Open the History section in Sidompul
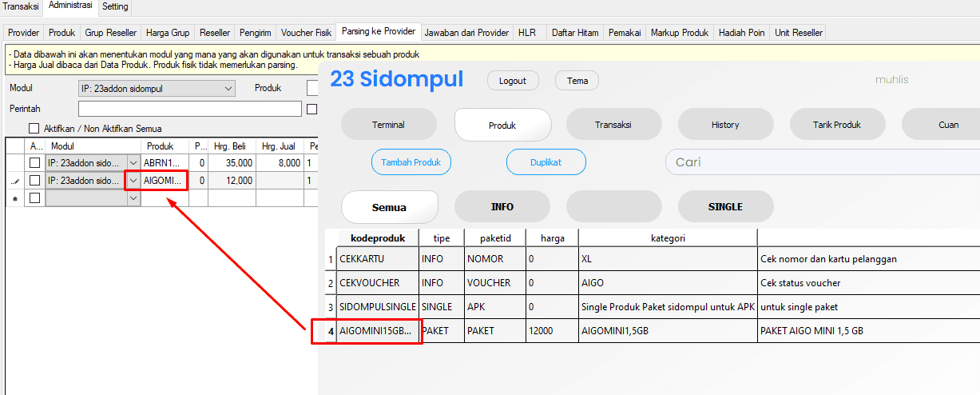 [725, 125]
